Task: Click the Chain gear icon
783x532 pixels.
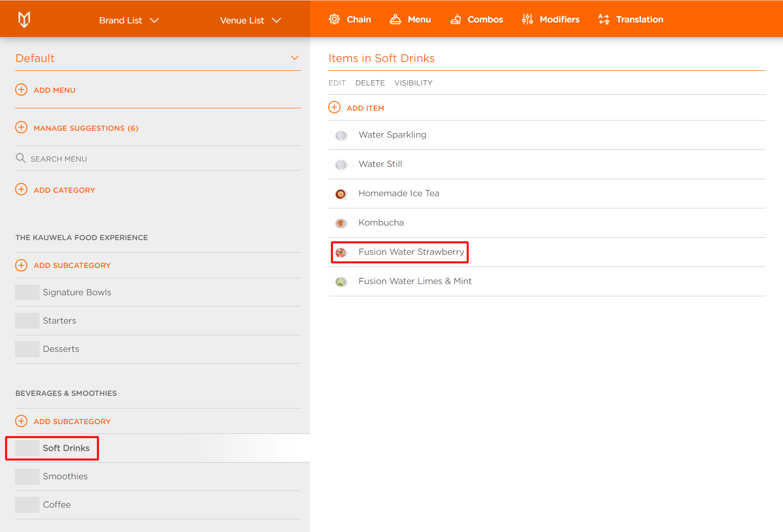Action: pyautogui.click(x=334, y=20)
